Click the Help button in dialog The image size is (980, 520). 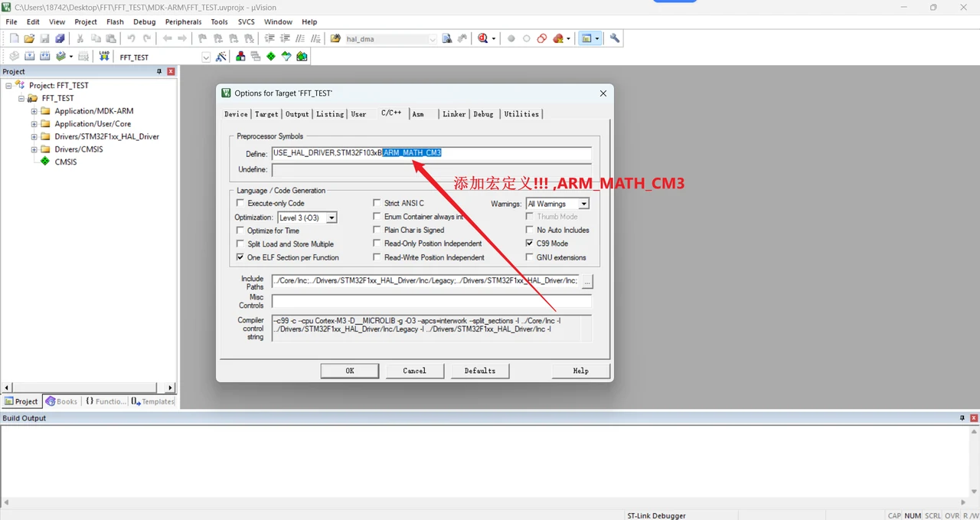[581, 371]
